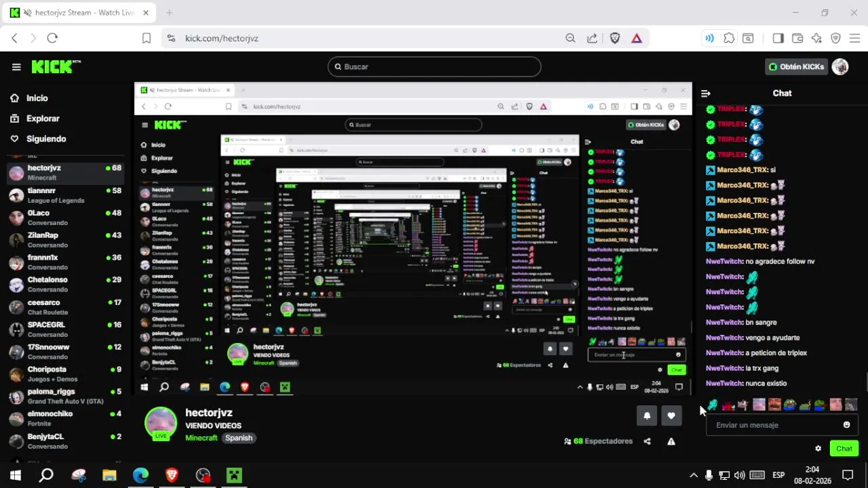The width and height of the screenshot is (868, 488).
Task: Open the new tab plus button
Action: pyautogui.click(x=170, y=13)
